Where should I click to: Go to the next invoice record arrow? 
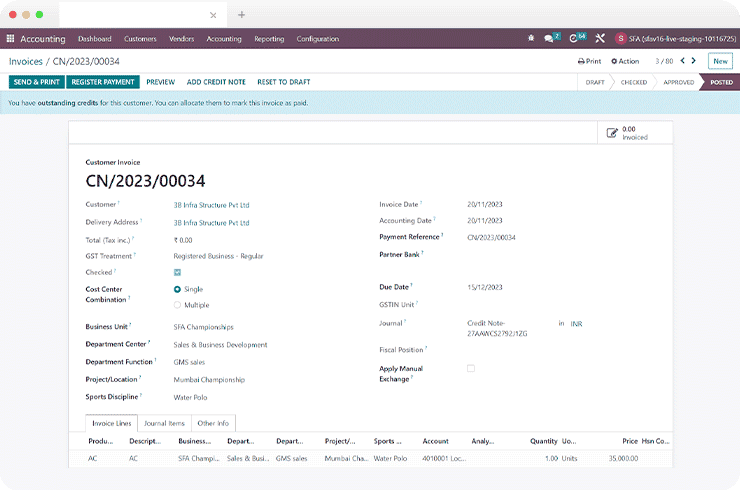pos(696,61)
